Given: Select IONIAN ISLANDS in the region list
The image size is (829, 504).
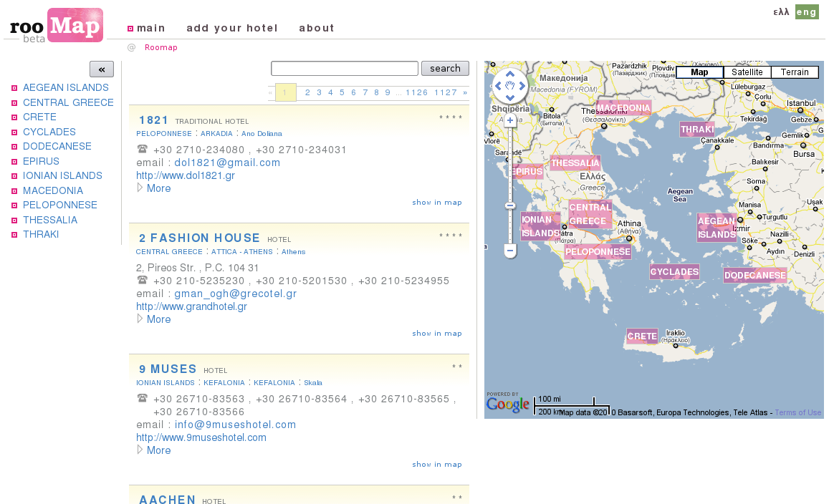Looking at the screenshot, I should pos(62,176).
